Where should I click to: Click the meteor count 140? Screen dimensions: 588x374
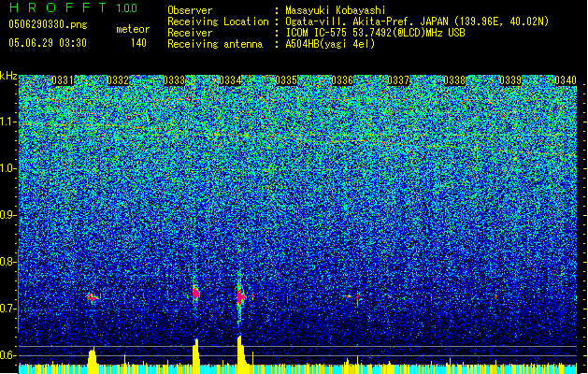coord(138,43)
